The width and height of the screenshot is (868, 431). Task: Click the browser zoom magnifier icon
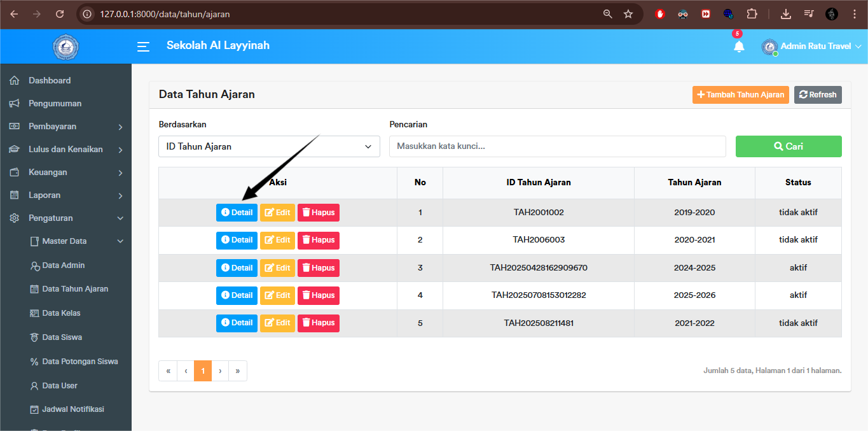click(608, 14)
